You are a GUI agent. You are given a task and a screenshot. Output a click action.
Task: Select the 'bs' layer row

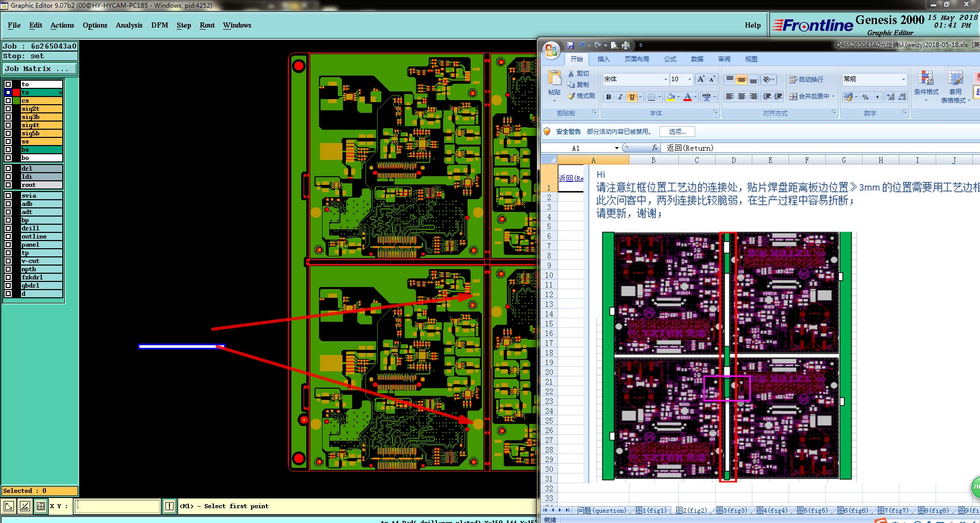click(41, 150)
